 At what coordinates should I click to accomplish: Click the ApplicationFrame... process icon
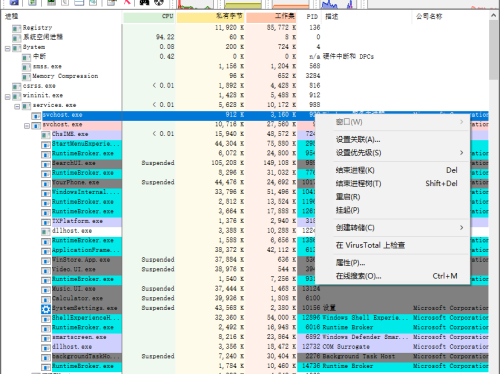coord(46,251)
